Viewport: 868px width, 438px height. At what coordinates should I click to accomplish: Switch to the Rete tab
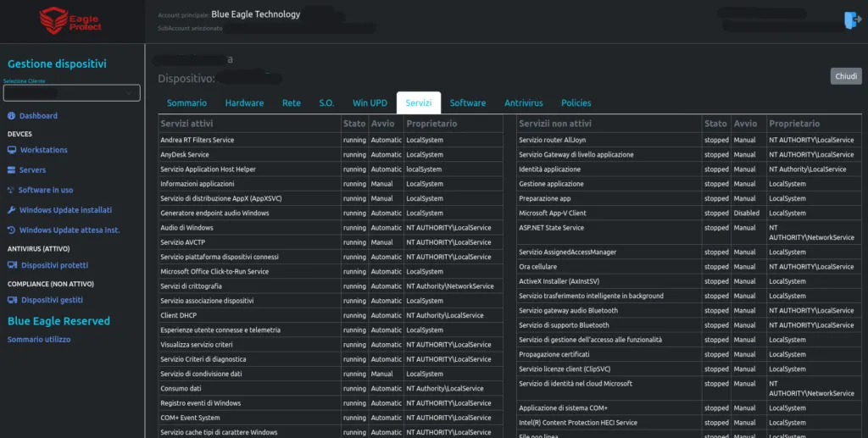coord(292,103)
